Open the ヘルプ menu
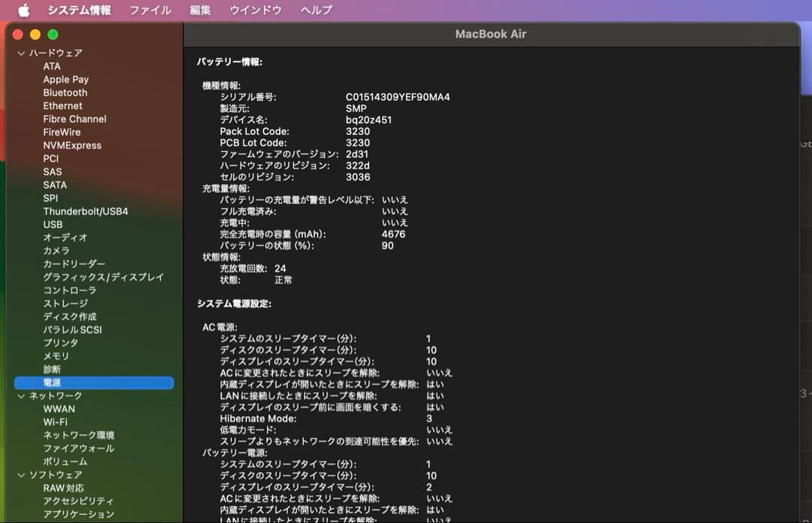 (316, 11)
